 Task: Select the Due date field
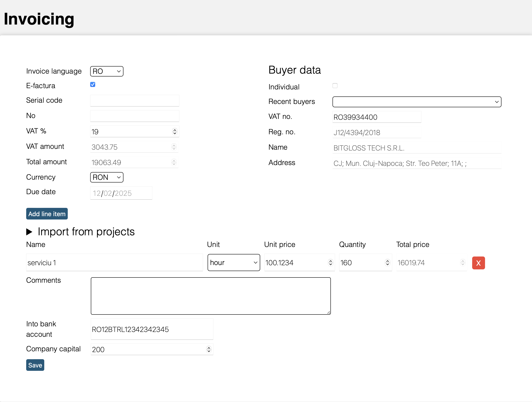(x=121, y=193)
